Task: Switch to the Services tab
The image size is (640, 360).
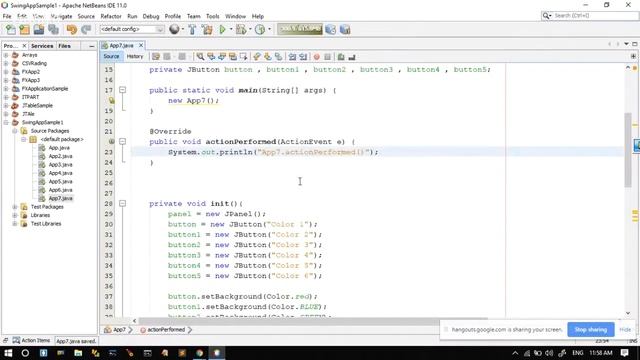Action: (x=42, y=46)
